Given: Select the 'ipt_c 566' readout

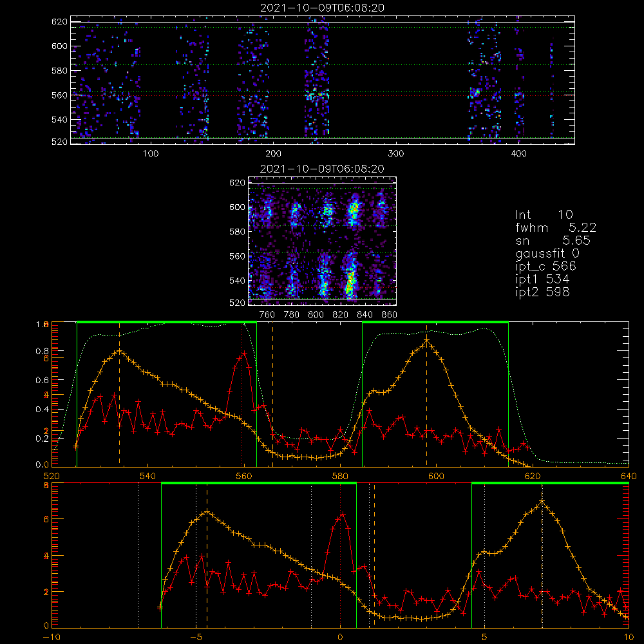Looking at the screenshot, I should 546,266.
